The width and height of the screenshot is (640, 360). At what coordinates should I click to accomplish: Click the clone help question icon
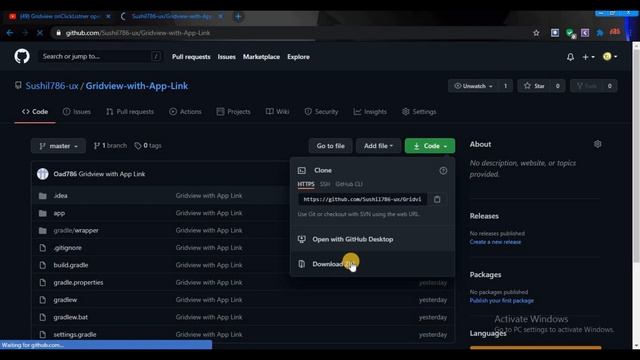(443, 171)
